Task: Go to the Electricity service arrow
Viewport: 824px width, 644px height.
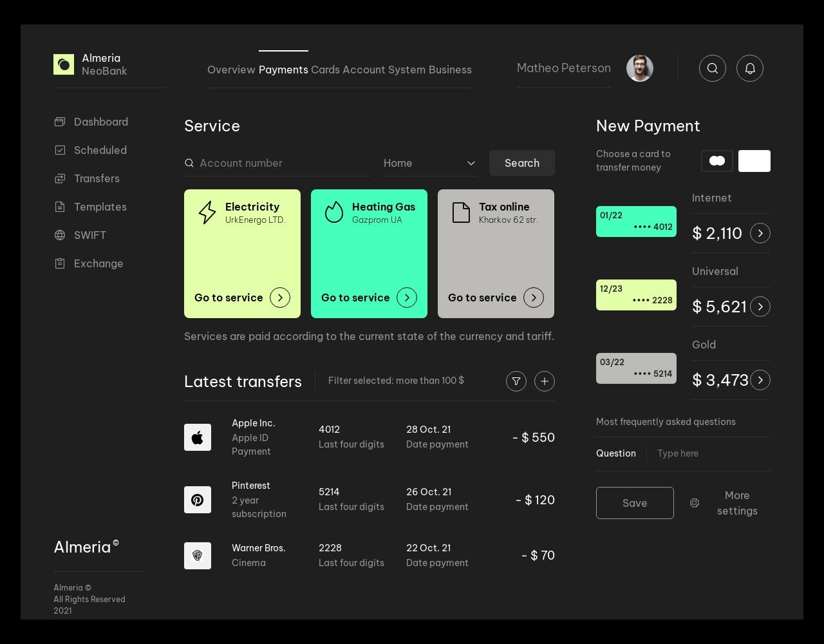Action: [280, 298]
